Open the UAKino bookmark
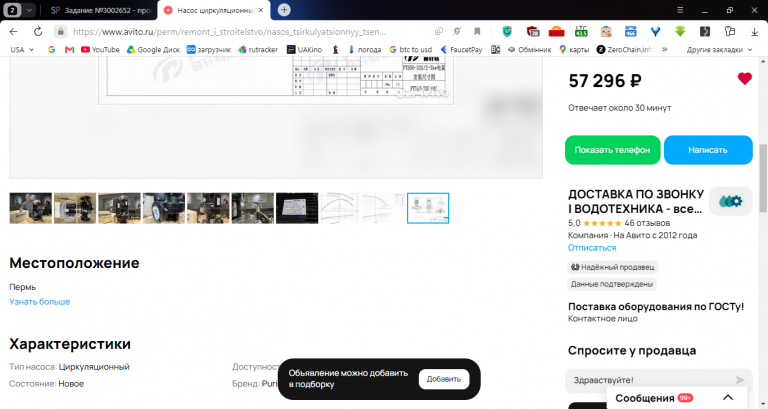768x409 pixels. [x=304, y=49]
